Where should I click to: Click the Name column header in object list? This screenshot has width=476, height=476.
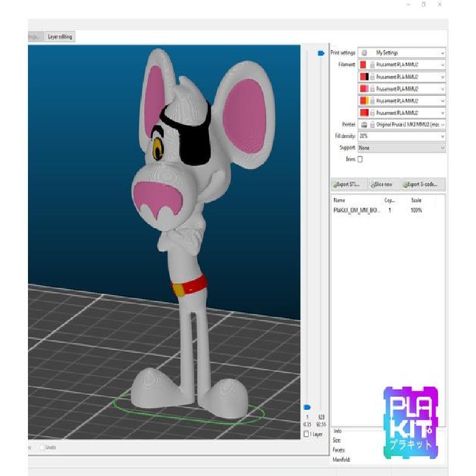coord(339,200)
